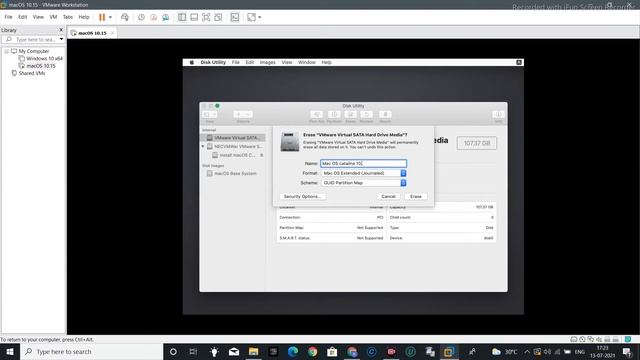Click the Disk Utility View toolbar button

tap(209, 115)
